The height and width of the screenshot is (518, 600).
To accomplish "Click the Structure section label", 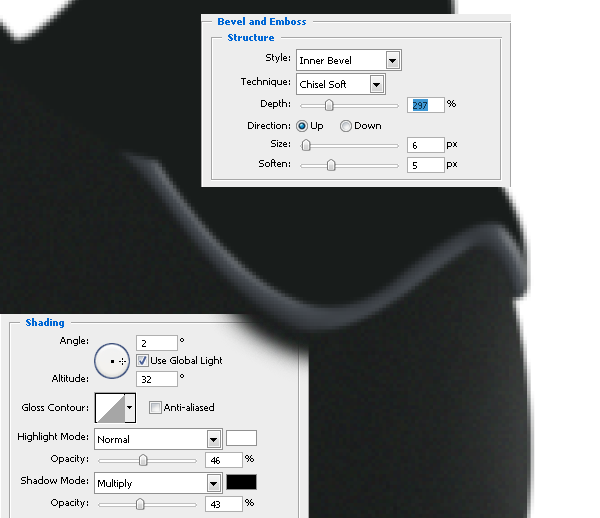I will (251, 37).
